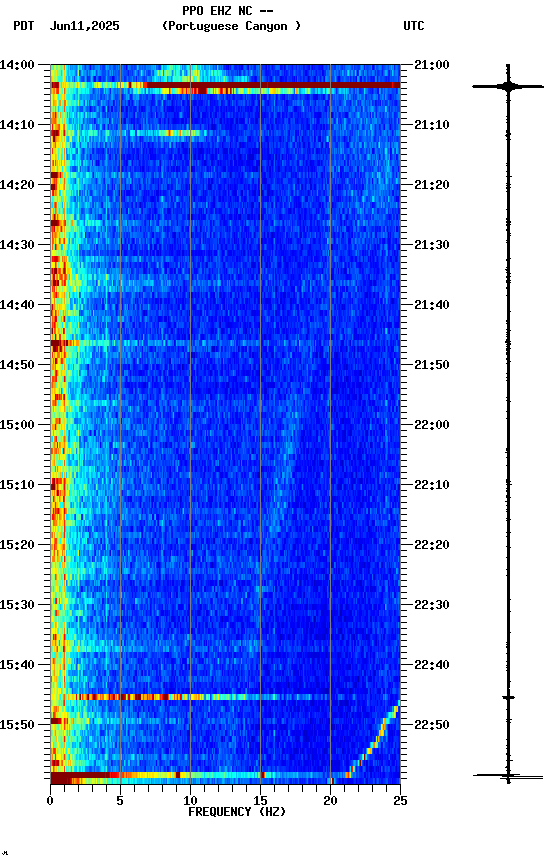Click the '21:40' UTC time label
The height and width of the screenshot is (864, 552).
coord(432,305)
